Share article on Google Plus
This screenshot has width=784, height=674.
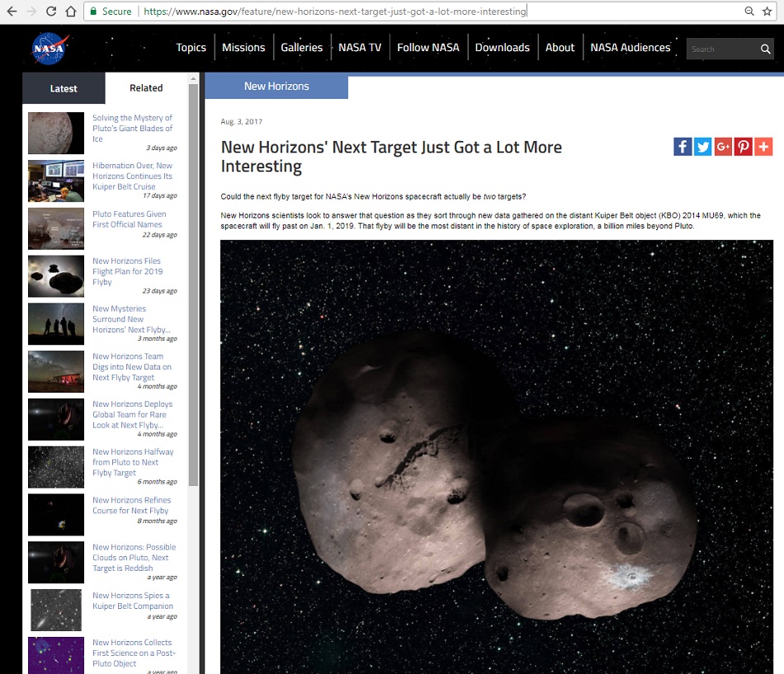click(x=723, y=147)
